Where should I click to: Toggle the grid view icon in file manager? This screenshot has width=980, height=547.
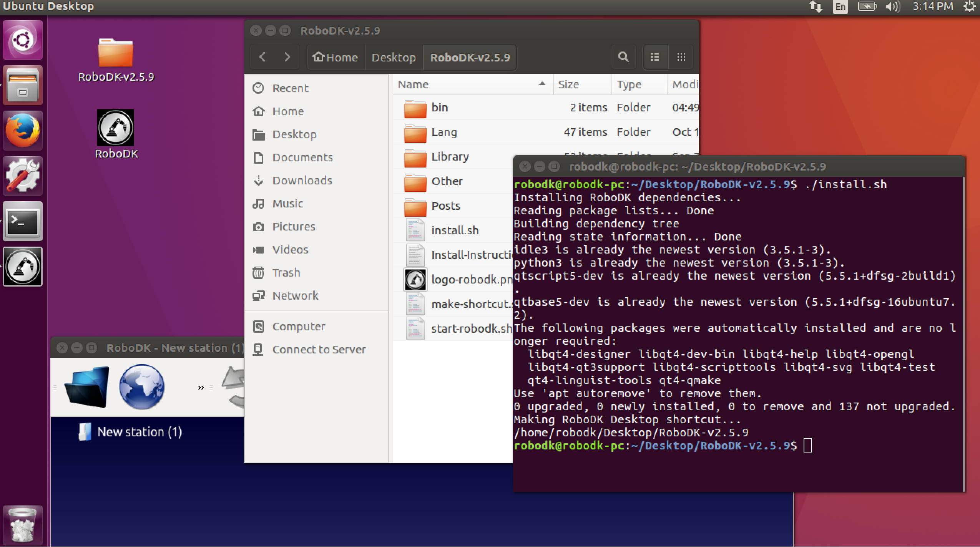[x=681, y=57]
